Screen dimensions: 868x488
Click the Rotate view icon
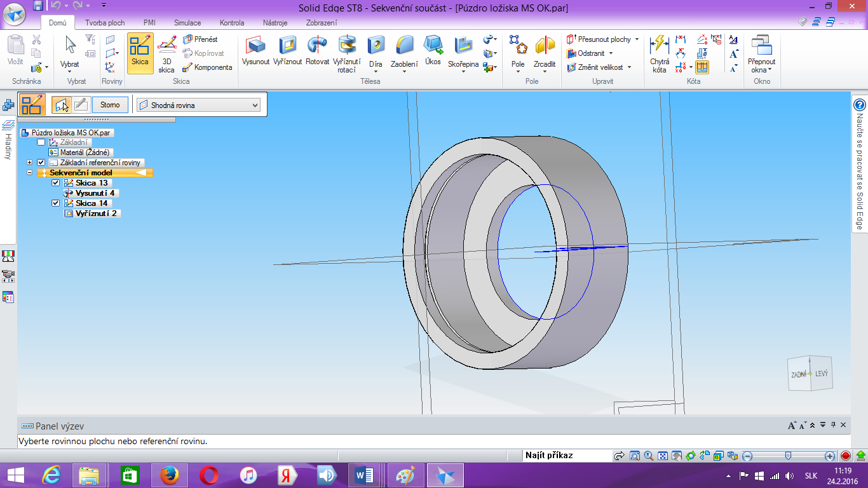(691, 456)
